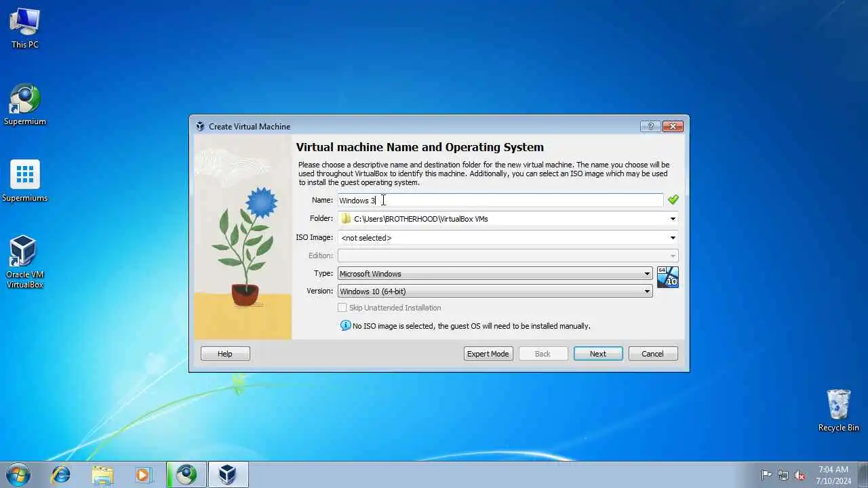Click the No ISO image is selected message
Screen dimensions: 868x488
click(x=471, y=326)
